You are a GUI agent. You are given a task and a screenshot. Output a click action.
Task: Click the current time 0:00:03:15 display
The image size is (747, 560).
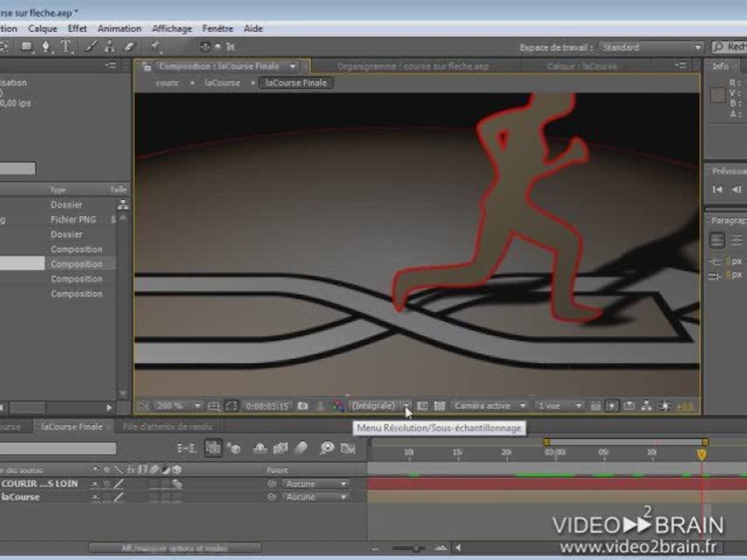[x=267, y=406]
